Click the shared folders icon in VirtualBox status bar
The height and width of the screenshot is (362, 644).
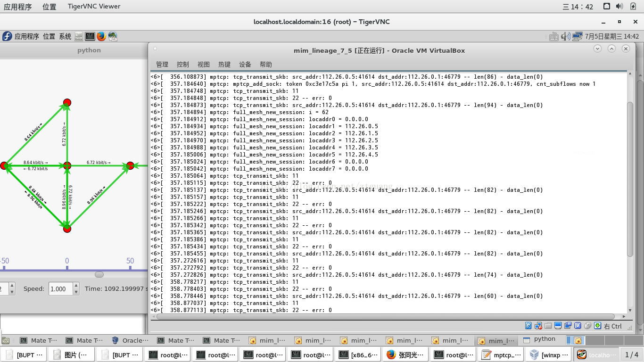pyautogui.click(x=548, y=326)
